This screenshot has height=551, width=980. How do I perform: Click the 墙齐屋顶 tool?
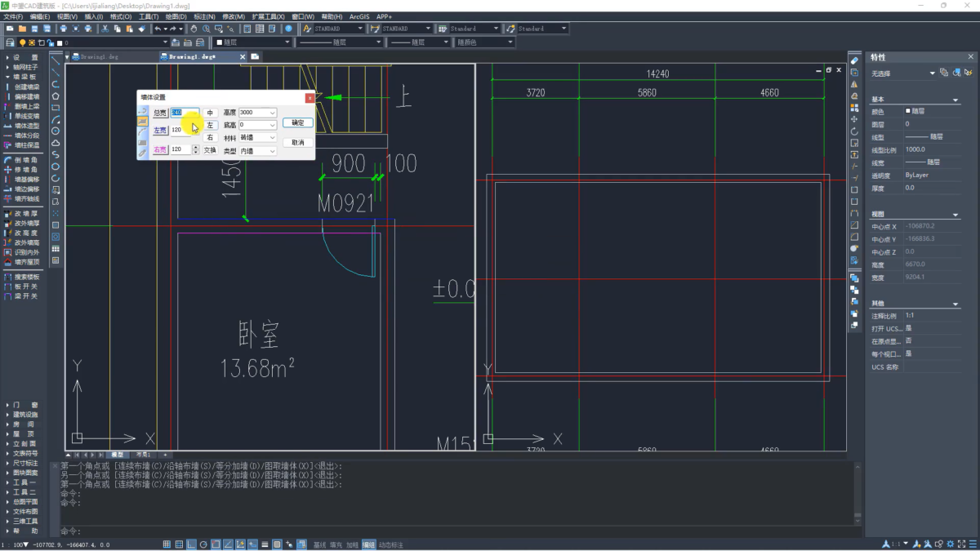pos(22,262)
